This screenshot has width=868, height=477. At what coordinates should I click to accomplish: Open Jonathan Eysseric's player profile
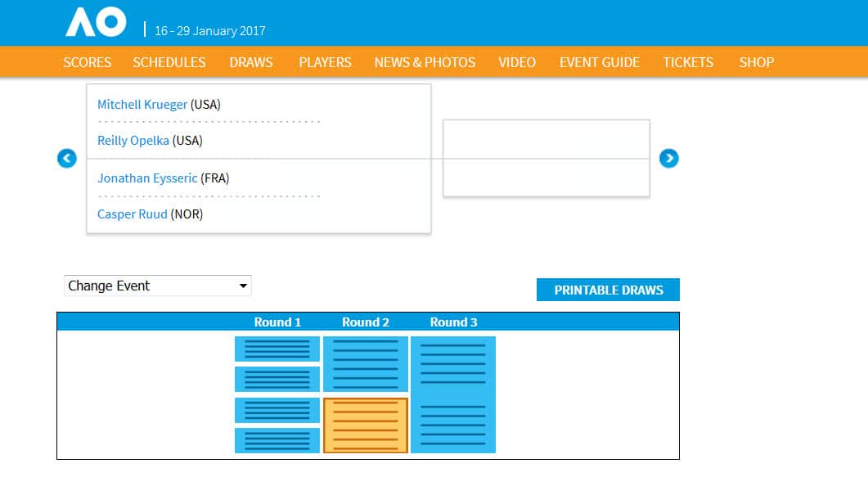[147, 178]
